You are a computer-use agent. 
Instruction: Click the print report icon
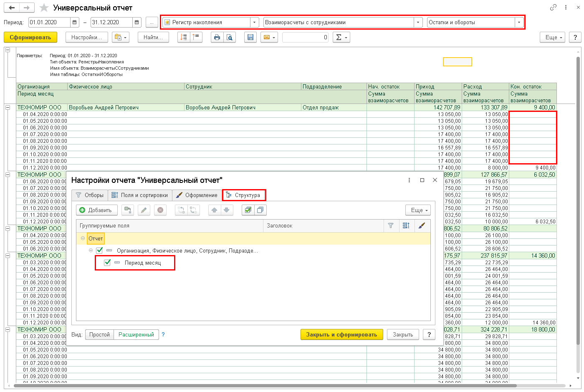pos(217,37)
